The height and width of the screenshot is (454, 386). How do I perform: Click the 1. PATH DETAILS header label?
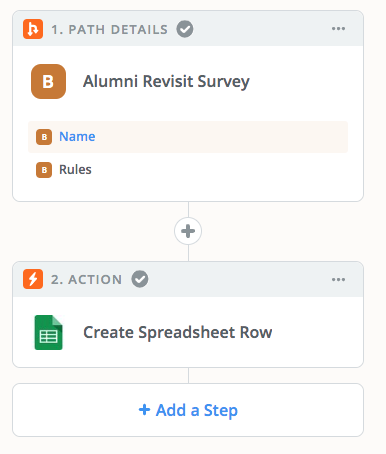109,29
